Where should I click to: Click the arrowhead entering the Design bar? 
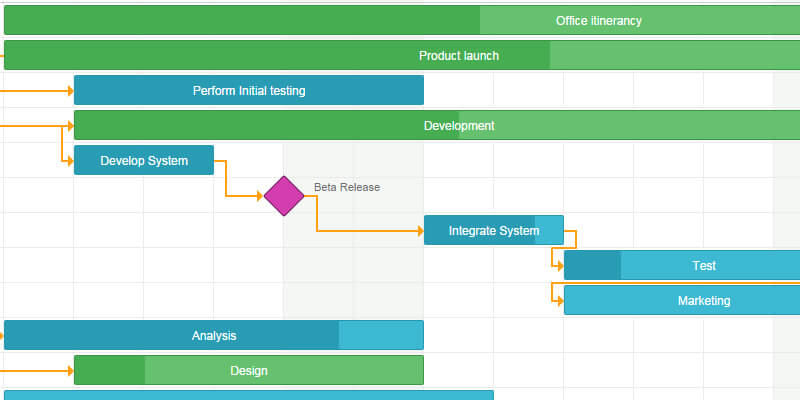click(70, 371)
